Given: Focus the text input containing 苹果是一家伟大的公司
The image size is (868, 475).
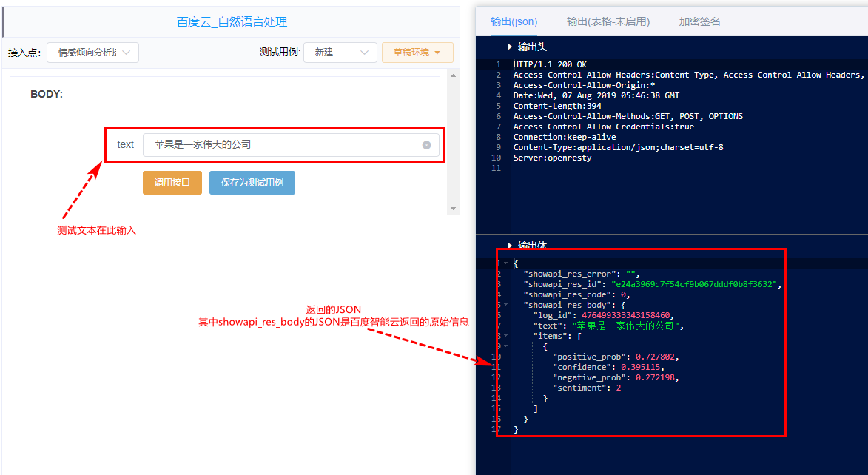Looking at the screenshot, I should pos(291,145).
